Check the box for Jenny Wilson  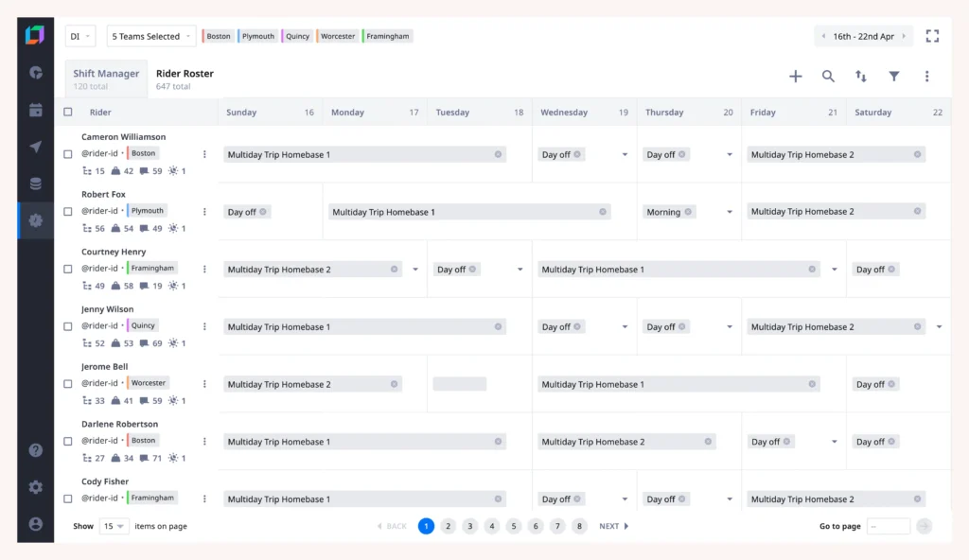67,326
